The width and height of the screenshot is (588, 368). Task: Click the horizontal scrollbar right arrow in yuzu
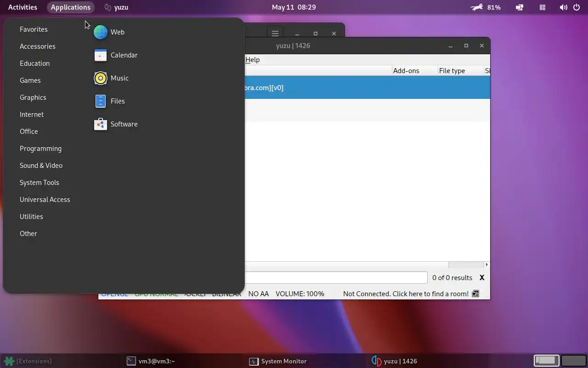pos(487,264)
